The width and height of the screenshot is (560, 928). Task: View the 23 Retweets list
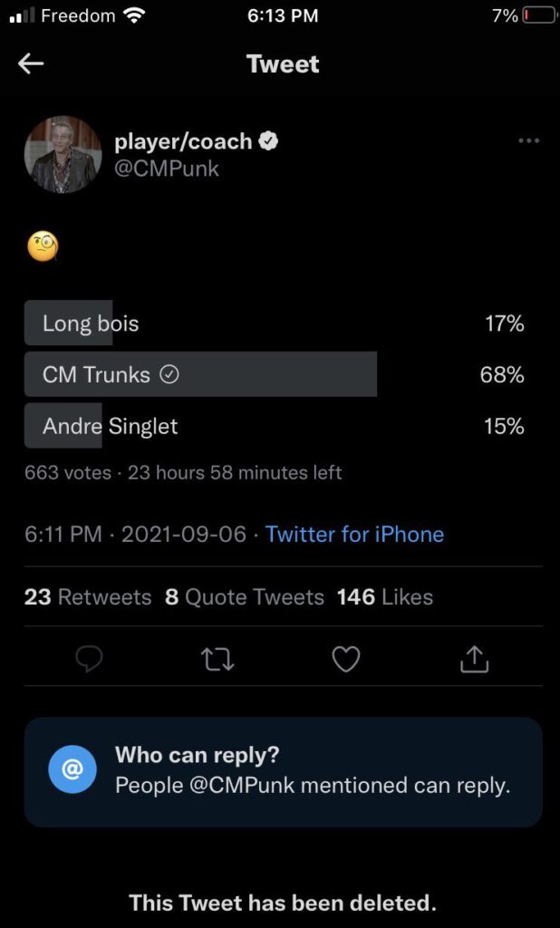(x=88, y=597)
